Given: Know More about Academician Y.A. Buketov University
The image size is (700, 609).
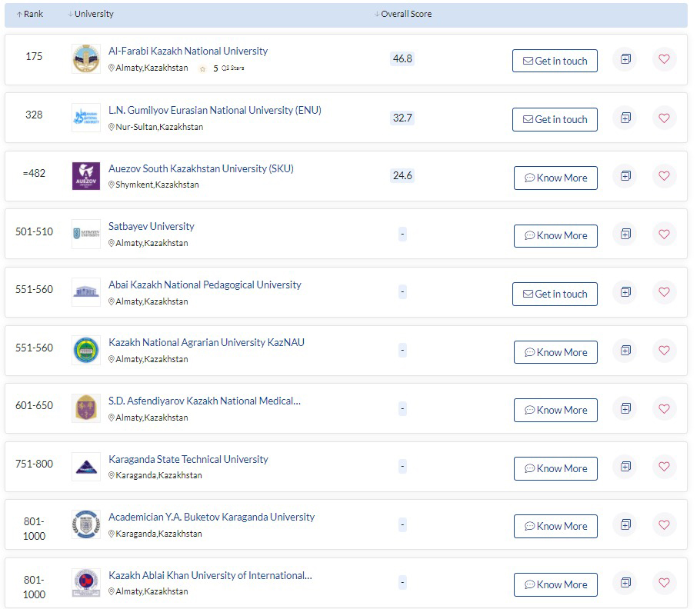Looking at the screenshot, I should point(556,527).
